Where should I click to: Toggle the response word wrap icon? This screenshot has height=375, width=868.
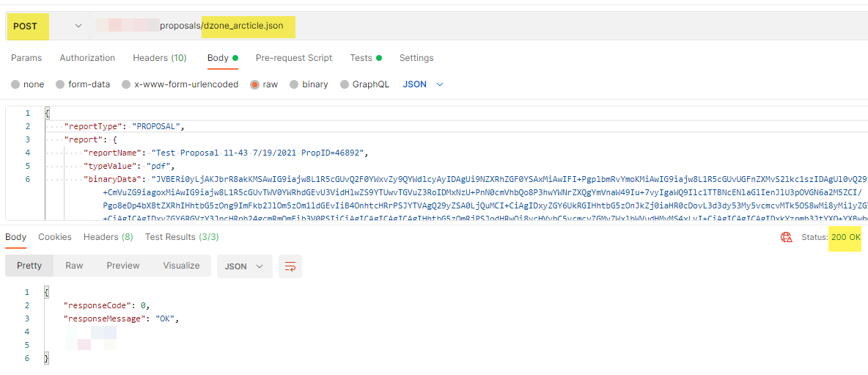290,266
